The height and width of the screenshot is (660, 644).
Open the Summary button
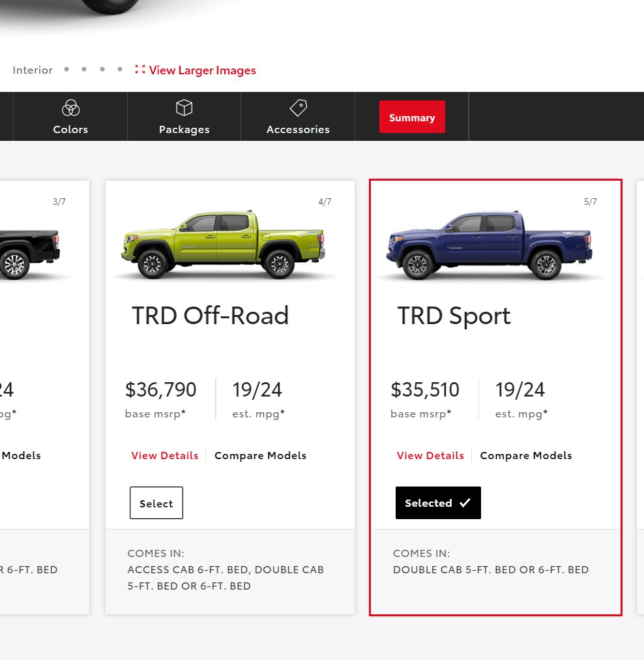click(x=412, y=117)
